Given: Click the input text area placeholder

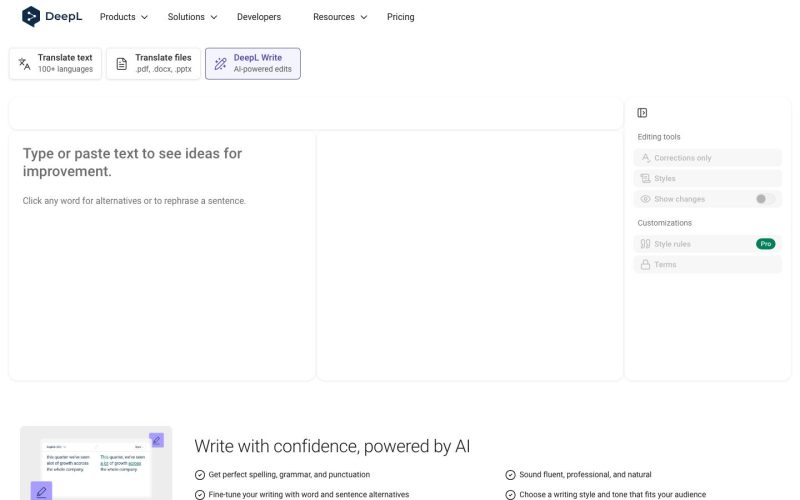Looking at the screenshot, I should pyautogui.click(x=133, y=162).
